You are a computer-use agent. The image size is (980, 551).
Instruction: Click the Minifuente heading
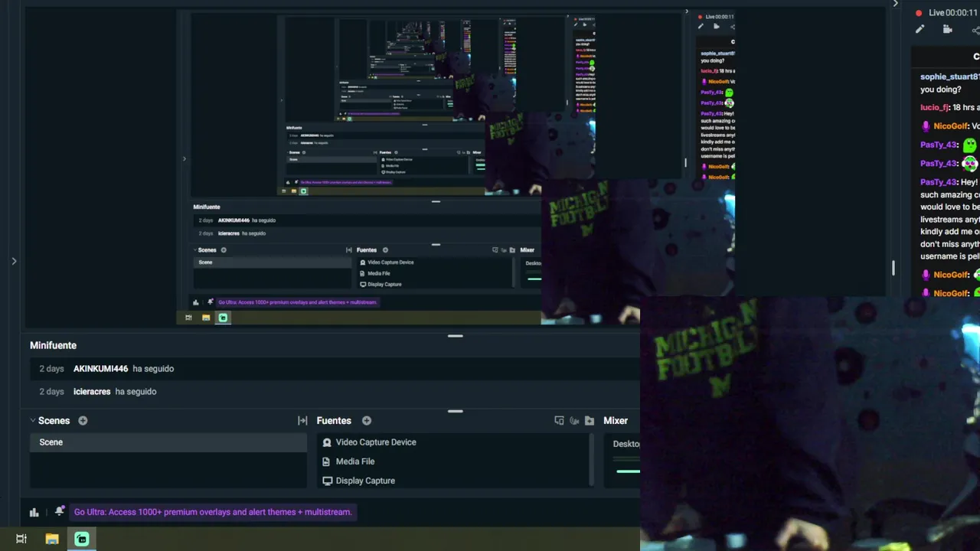(53, 345)
